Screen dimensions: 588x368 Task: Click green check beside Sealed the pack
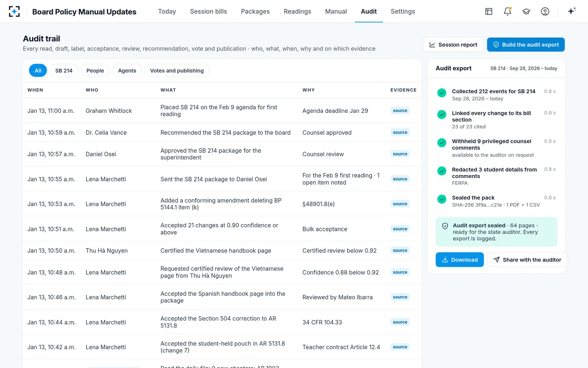(x=442, y=199)
